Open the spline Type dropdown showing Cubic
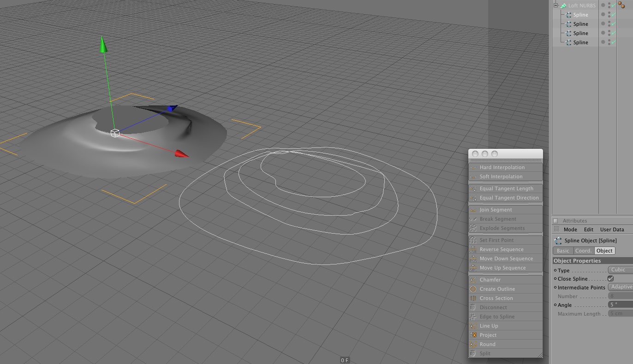This screenshot has height=364, width=633. 620,270
